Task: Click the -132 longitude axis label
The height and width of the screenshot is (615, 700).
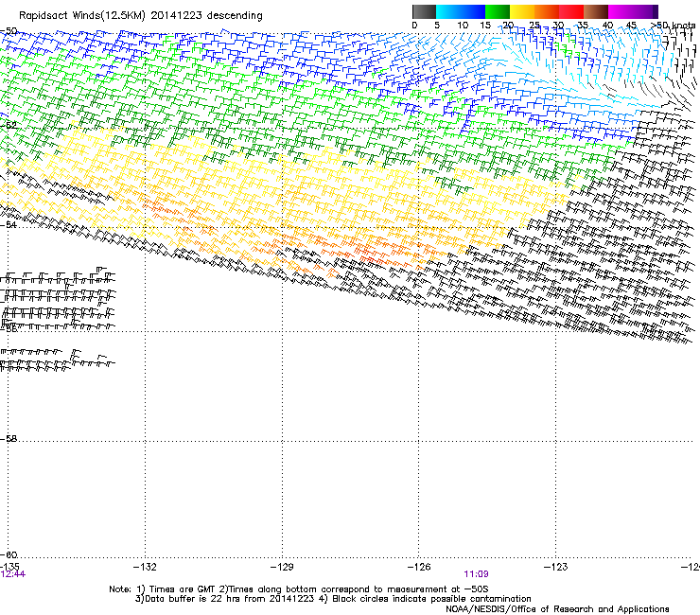Action: [145, 567]
